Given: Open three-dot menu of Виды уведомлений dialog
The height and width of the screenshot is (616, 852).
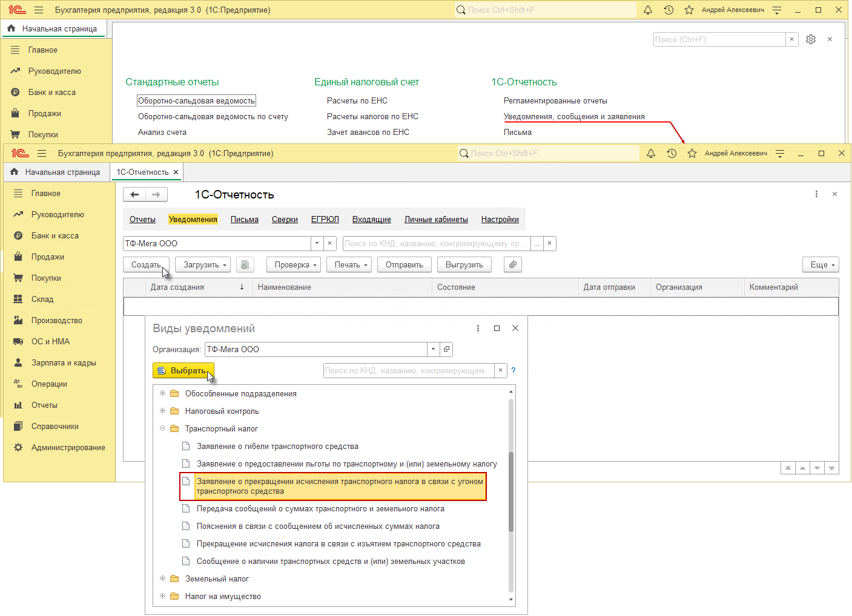Looking at the screenshot, I should tap(478, 328).
